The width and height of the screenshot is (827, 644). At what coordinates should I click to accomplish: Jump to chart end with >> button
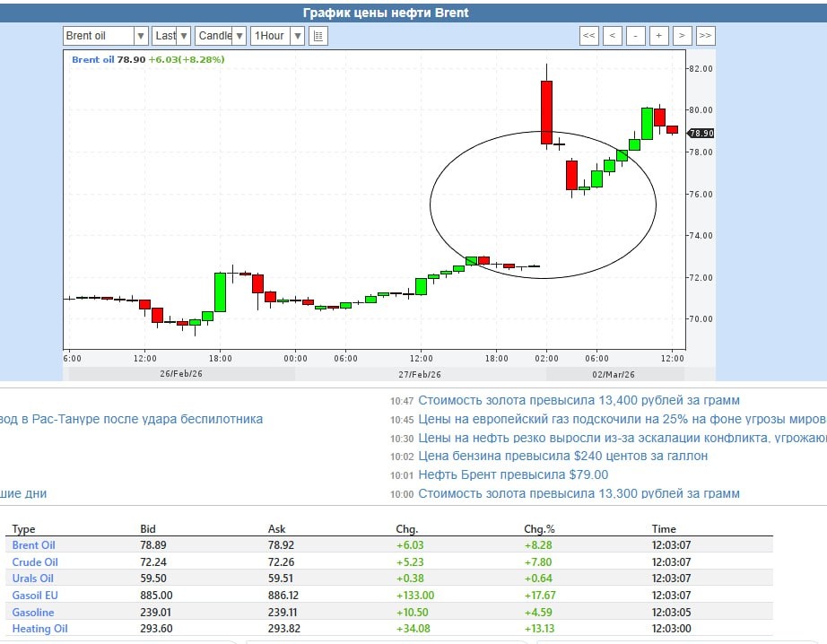(705, 36)
